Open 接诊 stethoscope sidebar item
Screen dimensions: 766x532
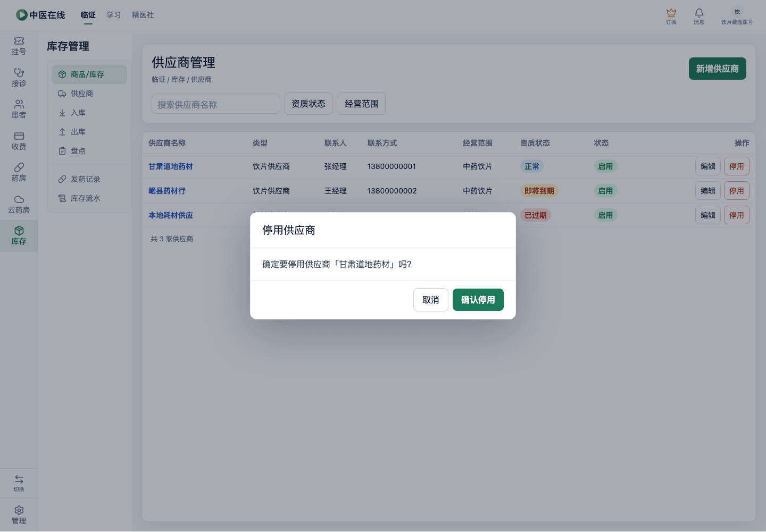click(19, 78)
